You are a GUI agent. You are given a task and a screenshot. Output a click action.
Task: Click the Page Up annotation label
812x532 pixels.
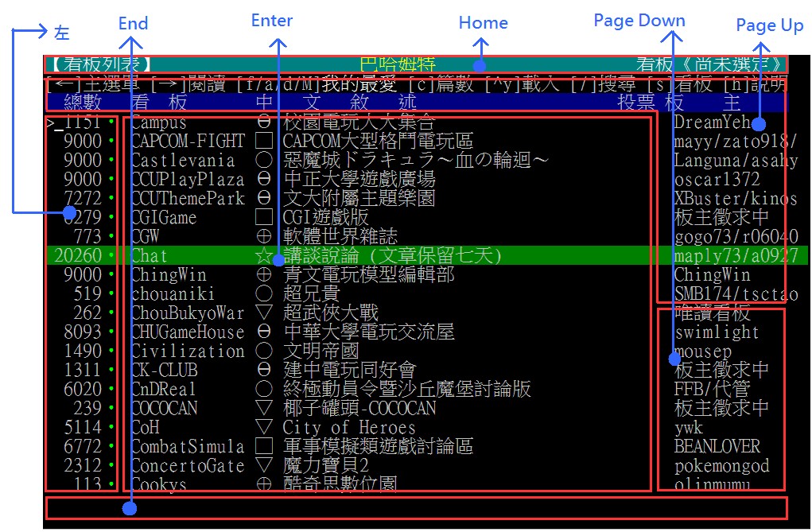click(769, 25)
